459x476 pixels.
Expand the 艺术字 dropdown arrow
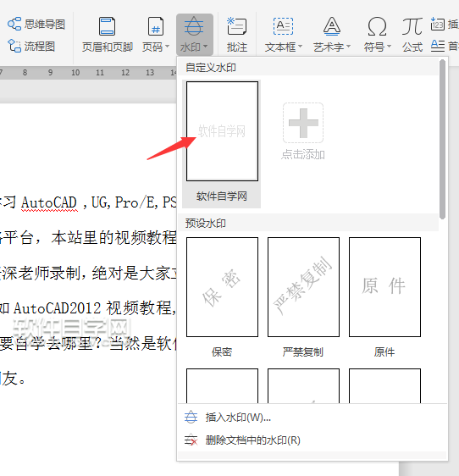tap(348, 47)
